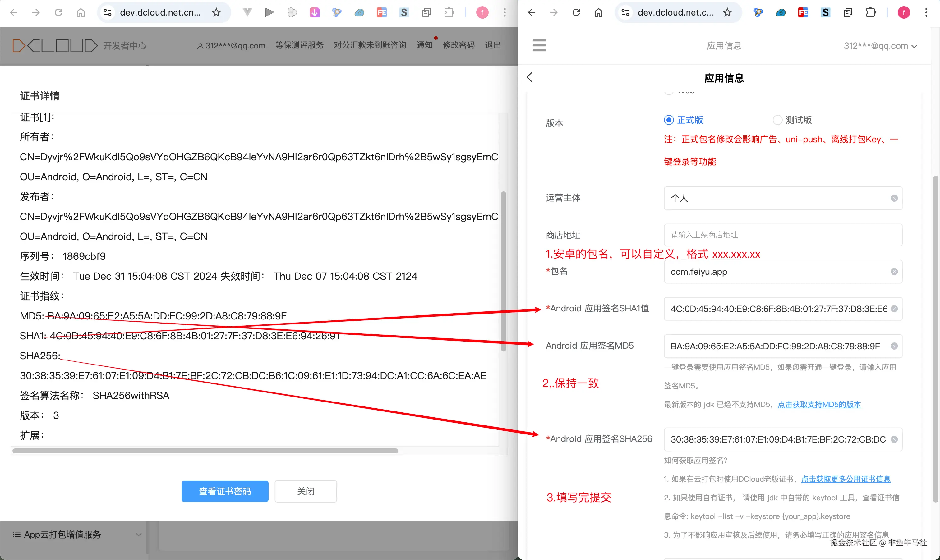Open the hamburger menu in 应用信息 header
The image size is (940, 560).
pos(539,45)
